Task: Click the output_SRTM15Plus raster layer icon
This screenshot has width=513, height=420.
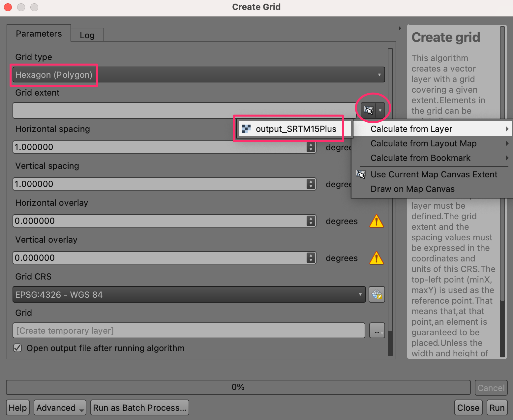Action: tap(246, 129)
